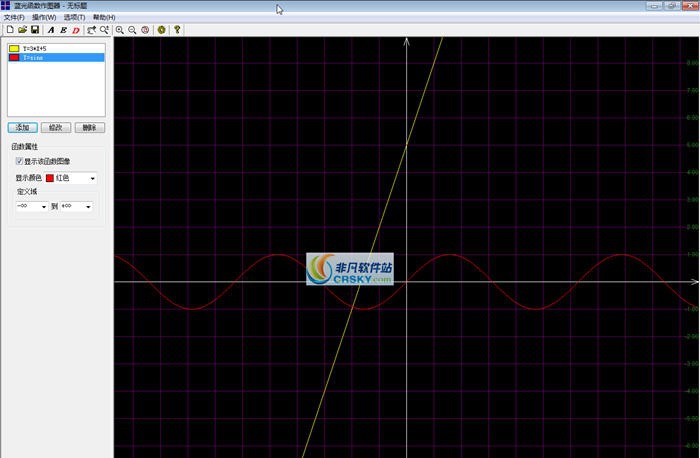Click the 删除 (Delete) button

pyautogui.click(x=90, y=128)
